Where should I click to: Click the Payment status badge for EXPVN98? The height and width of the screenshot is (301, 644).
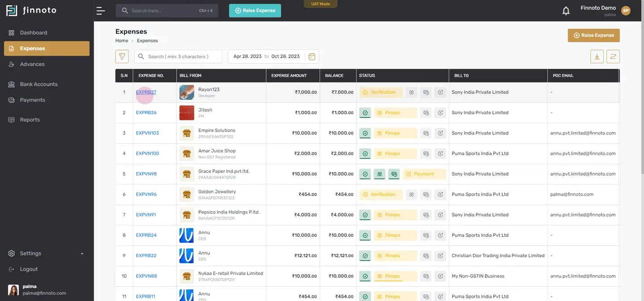coord(424,174)
